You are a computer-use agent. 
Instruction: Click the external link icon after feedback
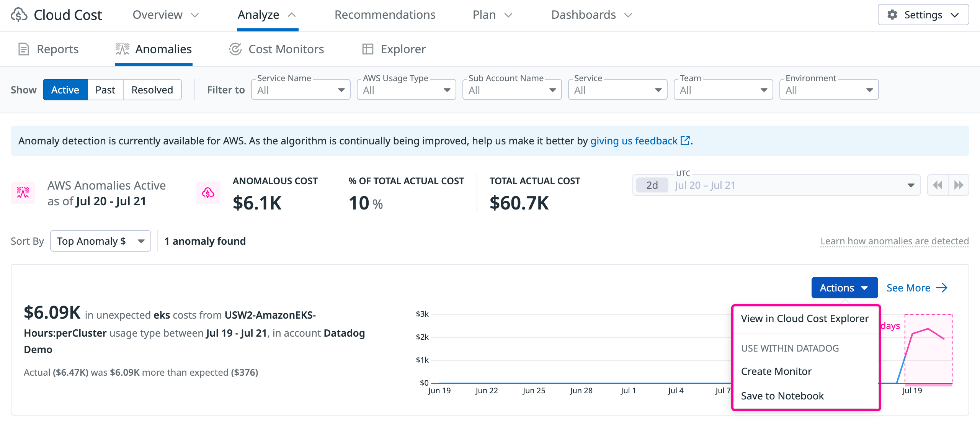coord(685,141)
